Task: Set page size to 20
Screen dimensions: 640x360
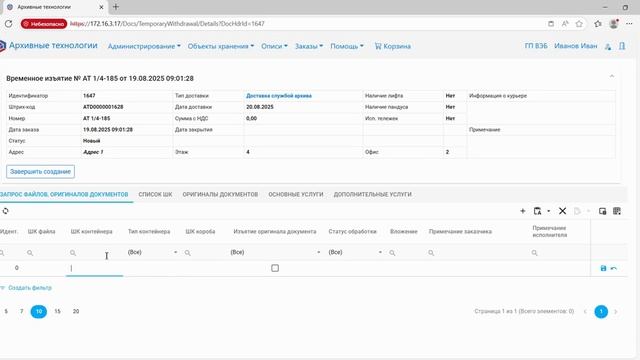Action: coord(76,311)
